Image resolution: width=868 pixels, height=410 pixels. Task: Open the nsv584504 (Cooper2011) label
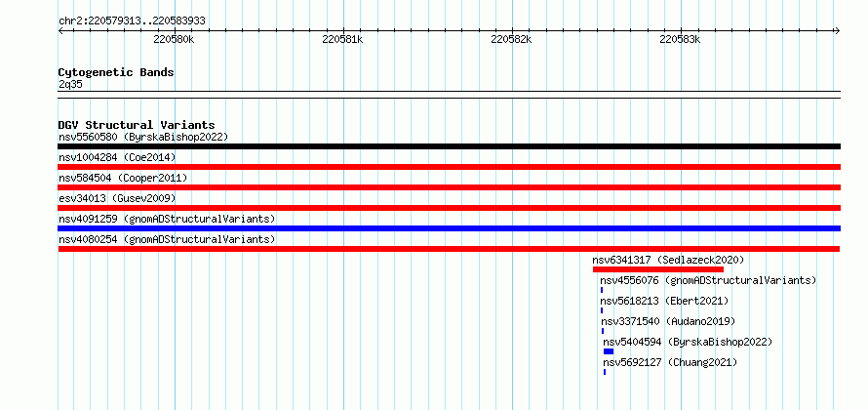point(123,178)
